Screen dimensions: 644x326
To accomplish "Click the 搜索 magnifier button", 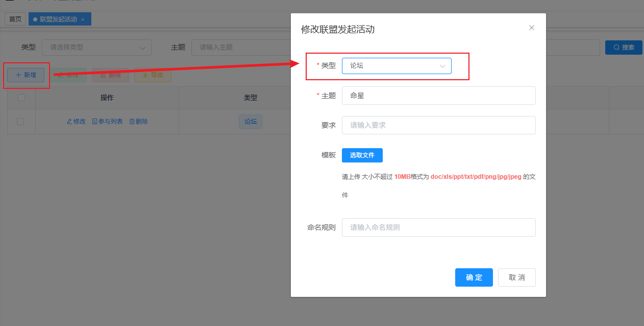I will pos(624,48).
